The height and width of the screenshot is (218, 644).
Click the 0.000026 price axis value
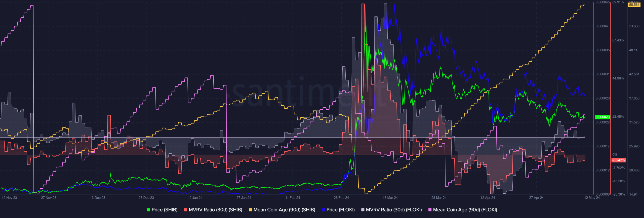602,98
